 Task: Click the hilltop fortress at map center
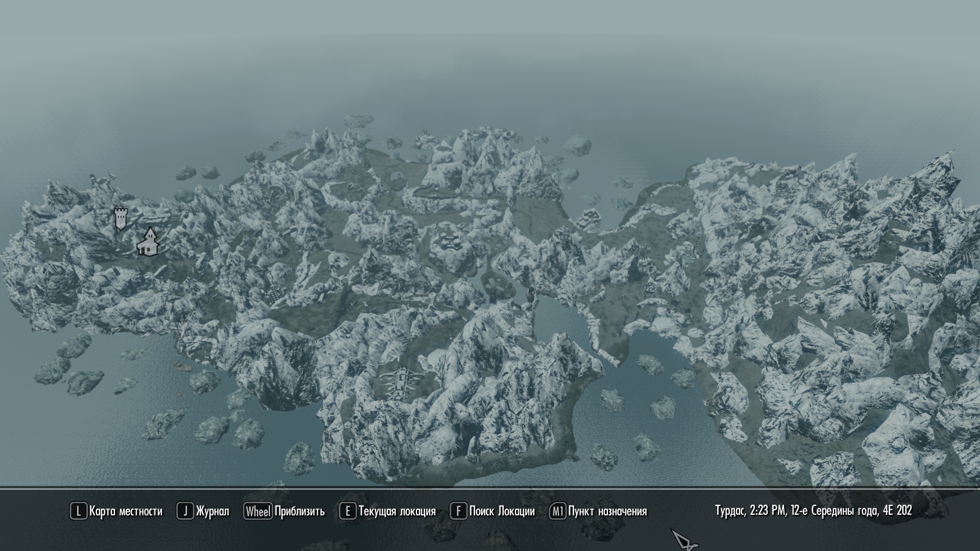pyautogui.click(x=452, y=241)
